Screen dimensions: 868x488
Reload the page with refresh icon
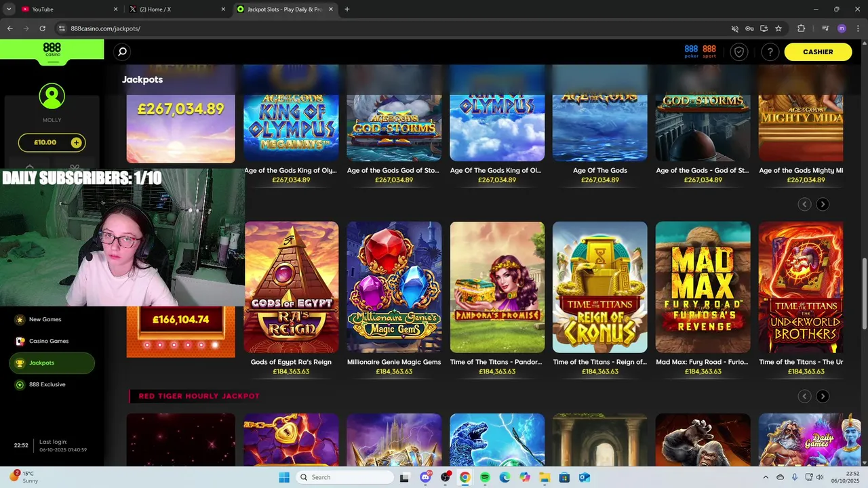click(42, 28)
